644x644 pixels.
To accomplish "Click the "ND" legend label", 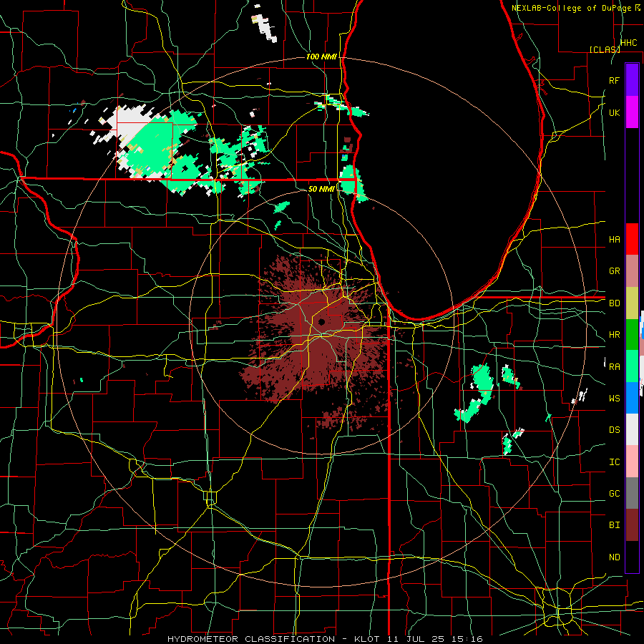I will 614,557.
